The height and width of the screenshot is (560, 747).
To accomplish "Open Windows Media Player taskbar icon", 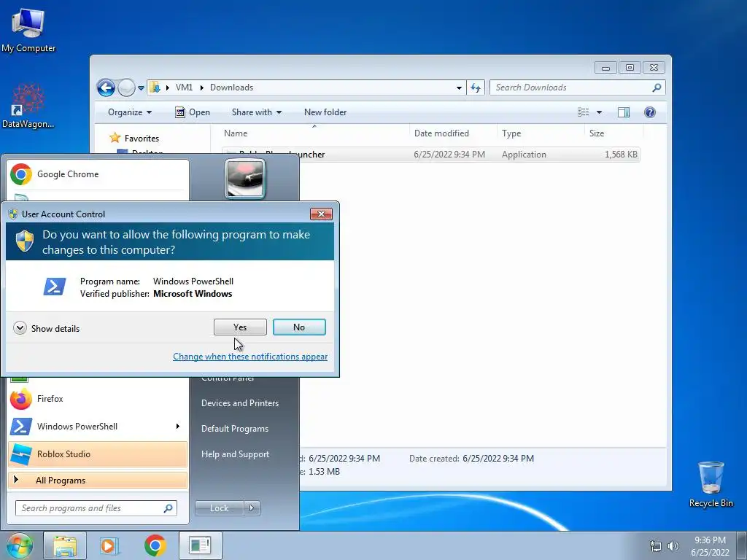I will [x=109, y=545].
